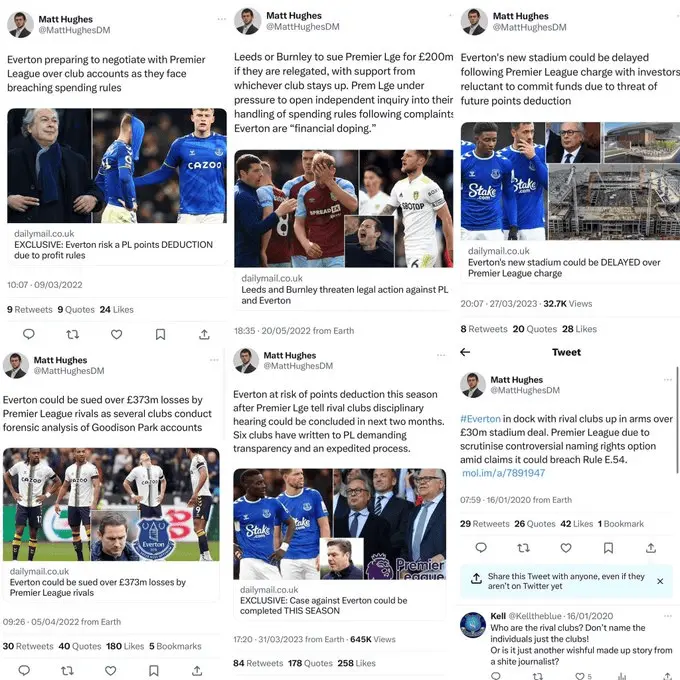Open the more options dots on the first tweet
This screenshot has height=680, width=680.
(x=222, y=19)
